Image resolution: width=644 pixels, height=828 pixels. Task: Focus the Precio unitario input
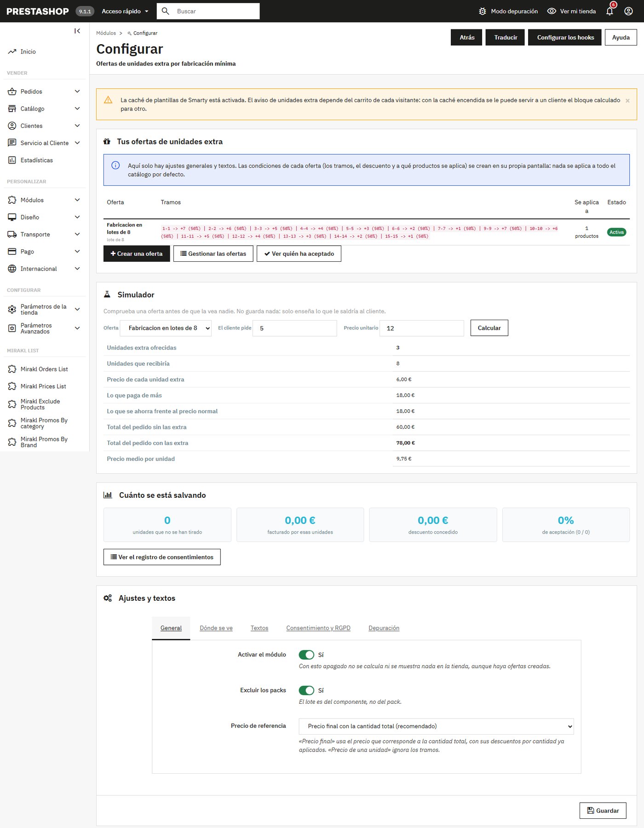(x=422, y=328)
